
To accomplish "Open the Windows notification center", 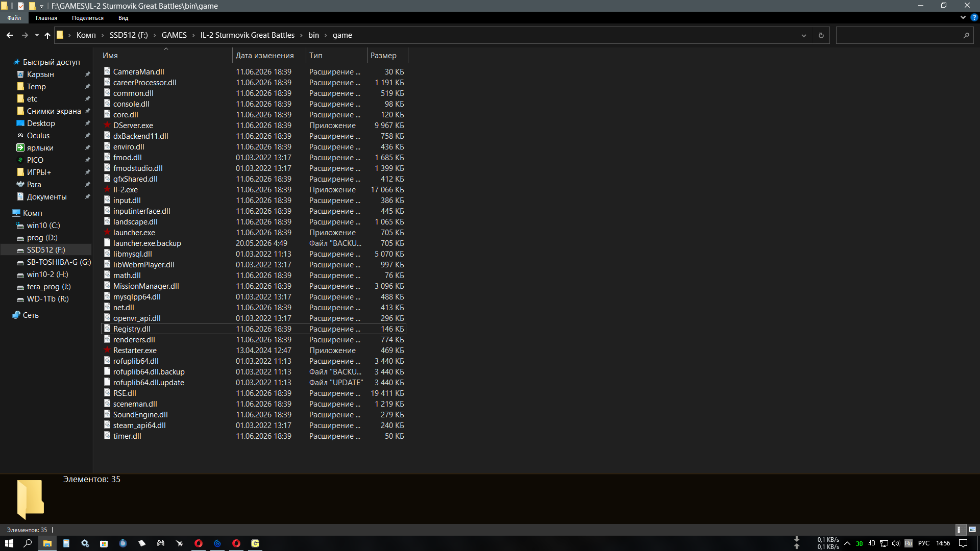I will 963,543.
